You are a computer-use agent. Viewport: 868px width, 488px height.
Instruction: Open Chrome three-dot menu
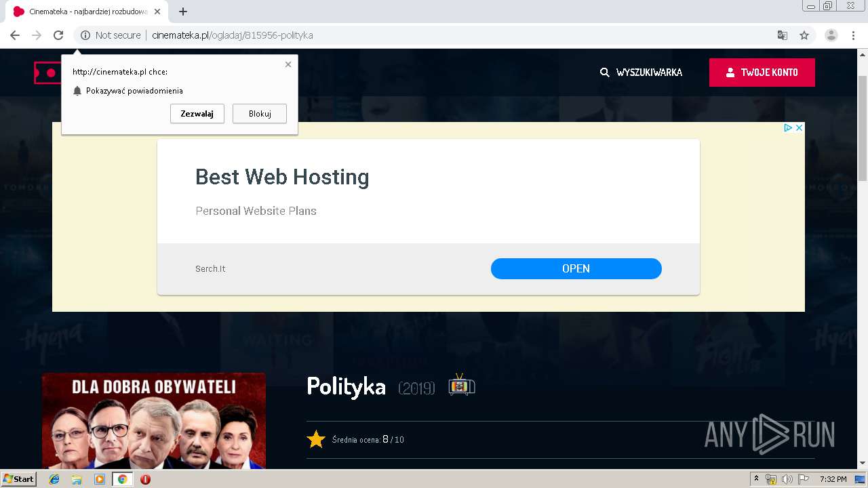coord(854,35)
